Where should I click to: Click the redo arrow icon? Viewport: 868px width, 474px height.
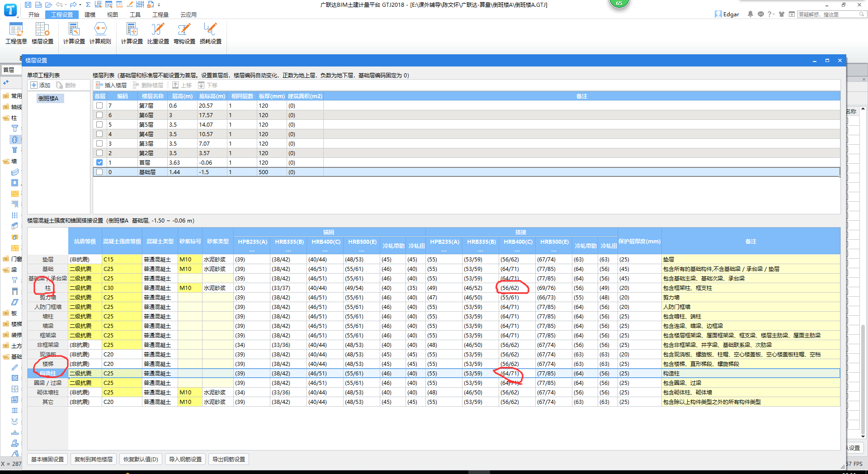pyautogui.click(x=73, y=5)
